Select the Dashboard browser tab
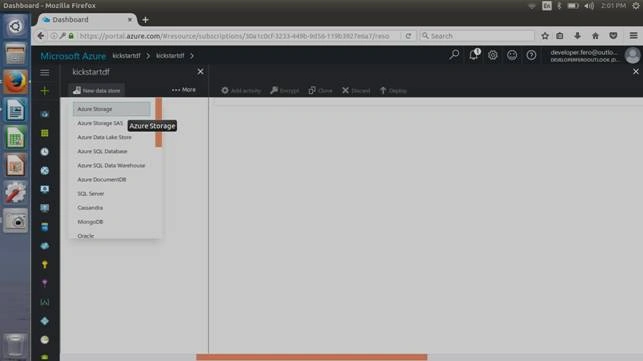The height and width of the screenshot is (361, 643). [x=87, y=20]
